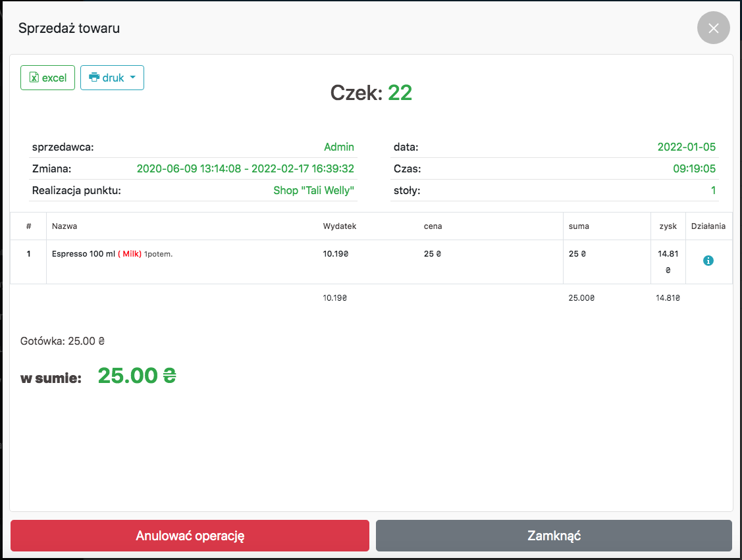The width and height of the screenshot is (742, 560).
Task: Select the zysk column header
Action: [668, 226]
